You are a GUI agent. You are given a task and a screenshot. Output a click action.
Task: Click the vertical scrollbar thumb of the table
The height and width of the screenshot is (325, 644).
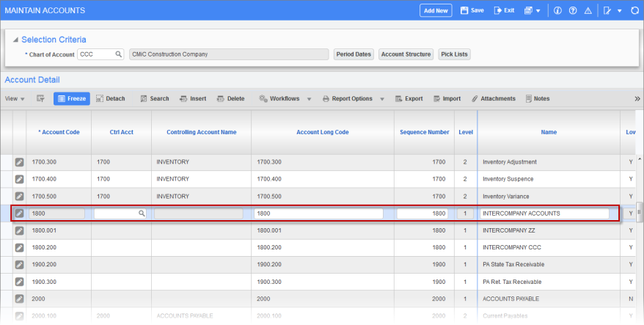coord(639,213)
